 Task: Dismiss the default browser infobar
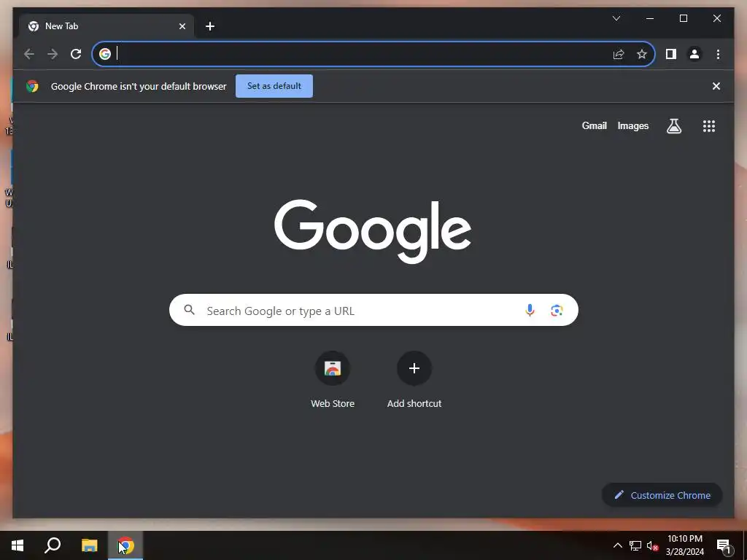[x=716, y=86]
